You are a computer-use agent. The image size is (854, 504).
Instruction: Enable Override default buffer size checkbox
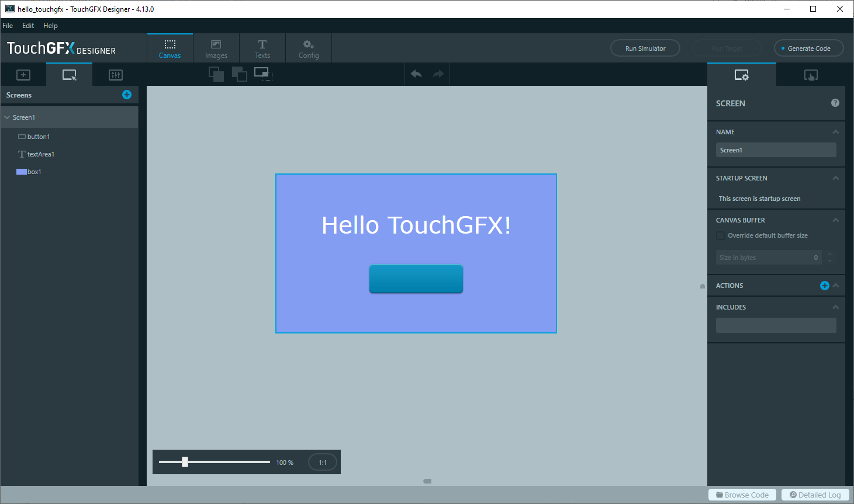pyautogui.click(x=721, y=235)
